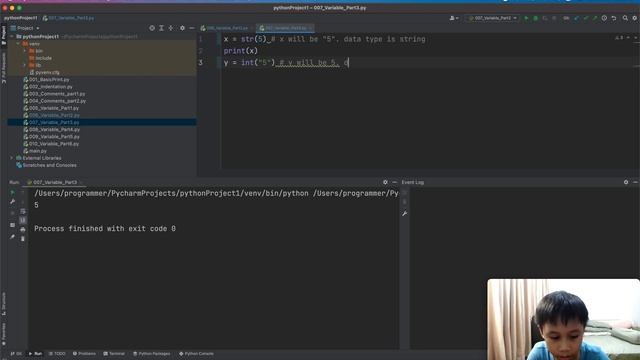Toggle scroll to end in Run console

pyautogui.click(x=23, y=220)
